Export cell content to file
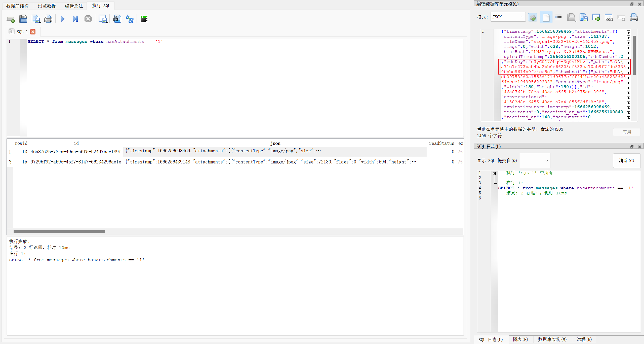 point(584,17)
